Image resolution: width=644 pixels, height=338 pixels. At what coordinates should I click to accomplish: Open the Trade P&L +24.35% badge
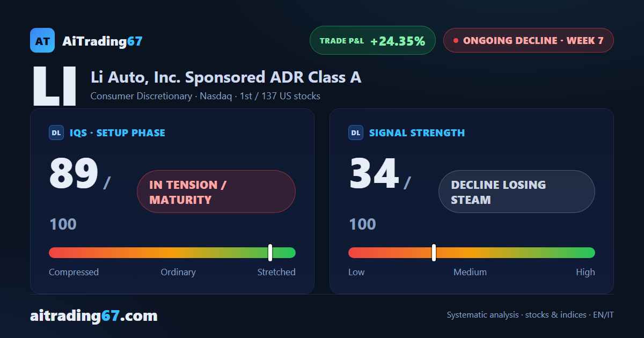tap(372, 40)
